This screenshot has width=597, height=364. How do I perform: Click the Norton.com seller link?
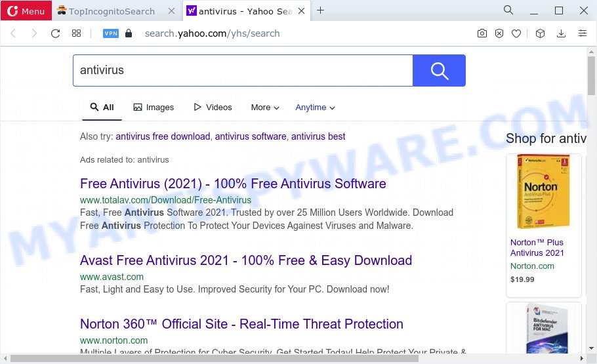[532, 266]
